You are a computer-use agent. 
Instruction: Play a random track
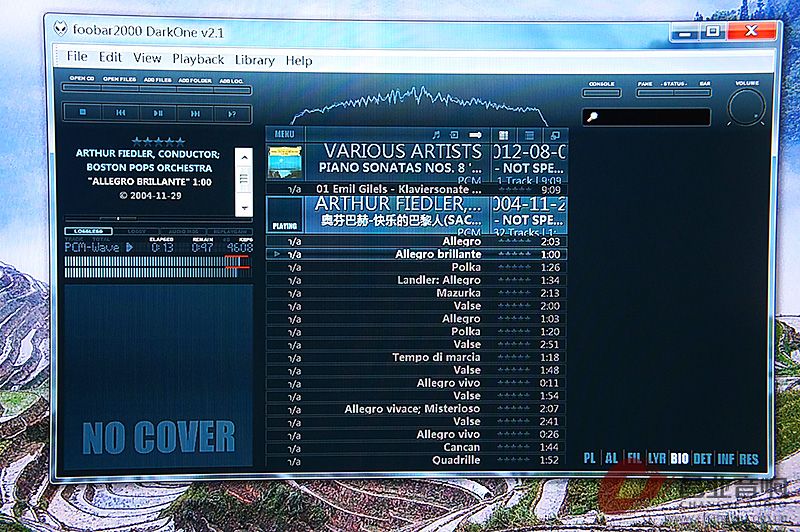coord(232,114)
